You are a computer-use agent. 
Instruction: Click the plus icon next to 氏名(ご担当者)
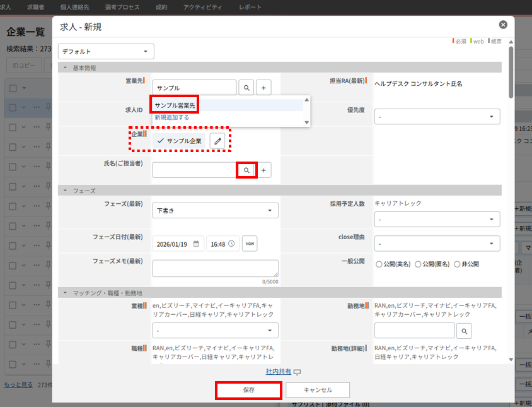click(x=263, y=170)
